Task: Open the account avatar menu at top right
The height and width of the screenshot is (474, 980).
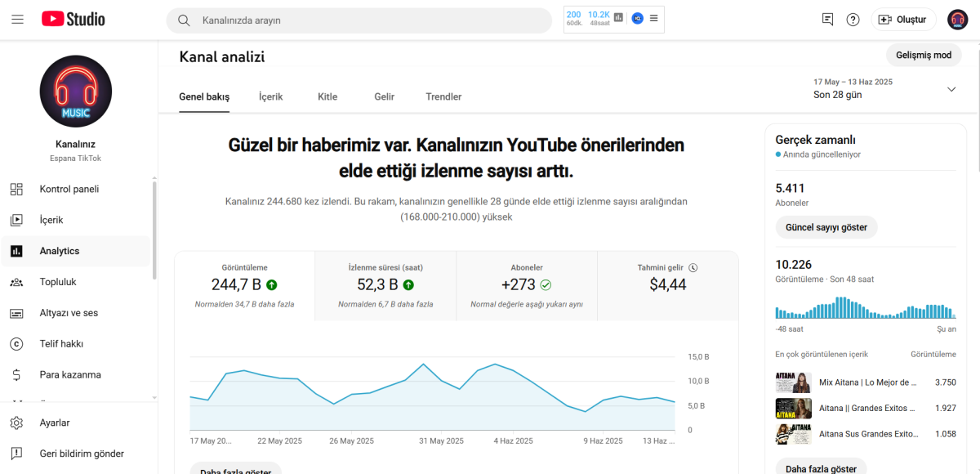Action: click(958, 20)
